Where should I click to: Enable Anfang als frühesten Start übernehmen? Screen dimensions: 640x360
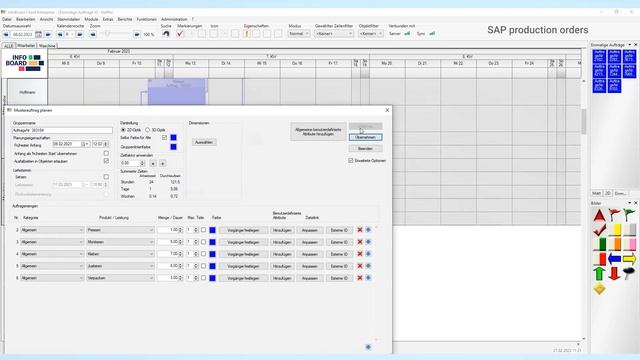click(x=106, y=153)
